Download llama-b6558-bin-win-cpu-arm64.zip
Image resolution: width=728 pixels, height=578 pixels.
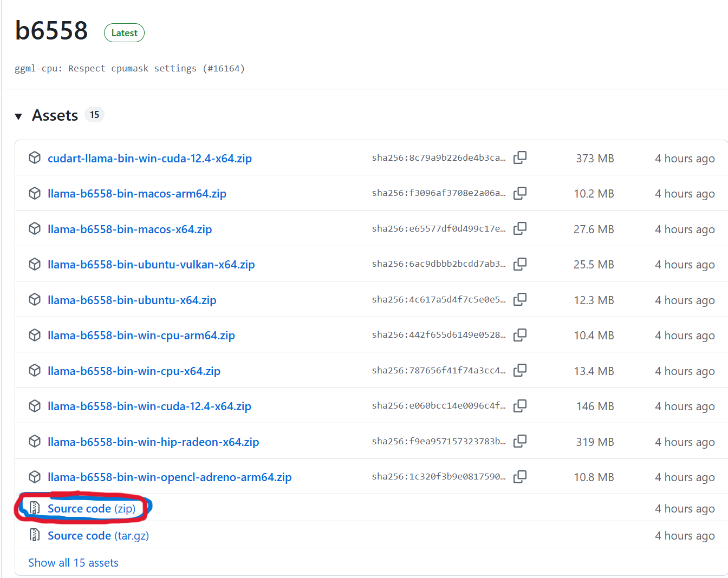tap(141, 336)
